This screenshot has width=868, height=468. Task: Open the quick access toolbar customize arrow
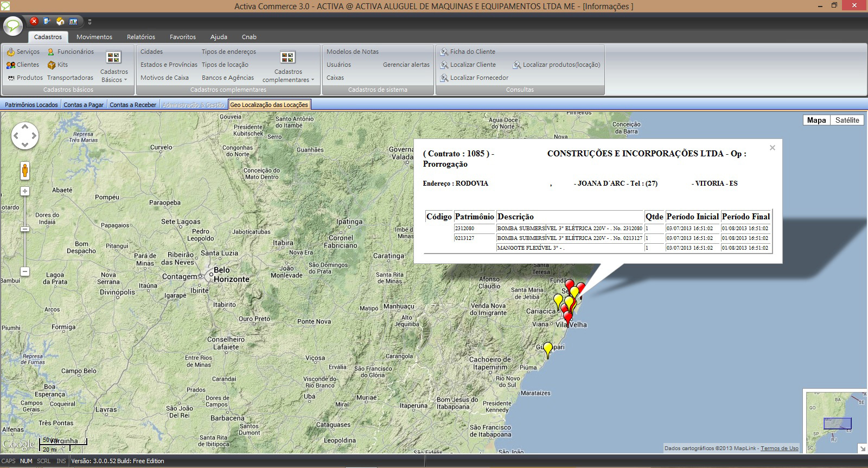pyautogui.click(x=90, y=22)
